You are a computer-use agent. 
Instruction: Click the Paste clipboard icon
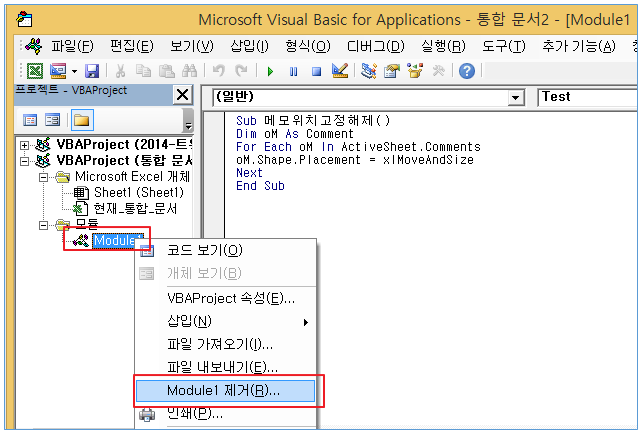166,71
